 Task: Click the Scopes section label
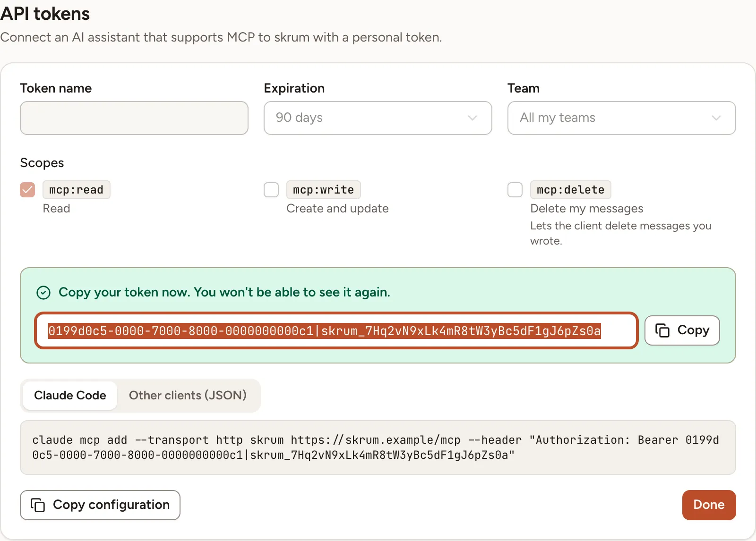pos(42,163)
